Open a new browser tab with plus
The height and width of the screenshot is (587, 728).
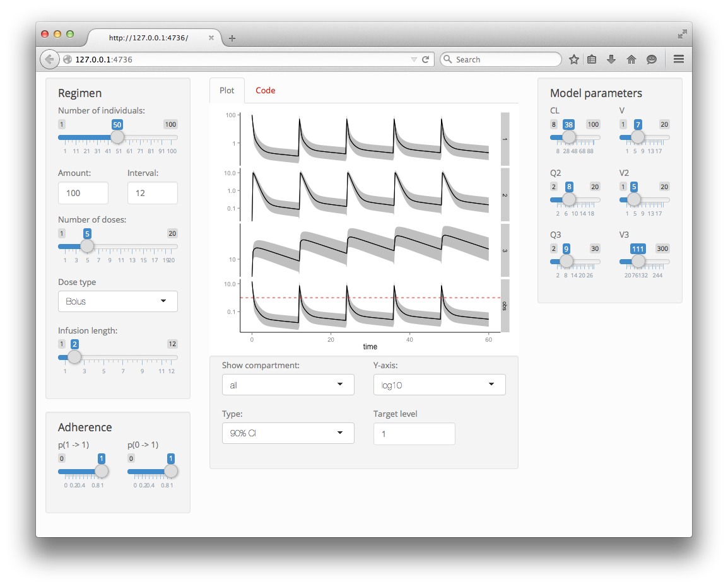pyautogui.click(x=232, y=38)
